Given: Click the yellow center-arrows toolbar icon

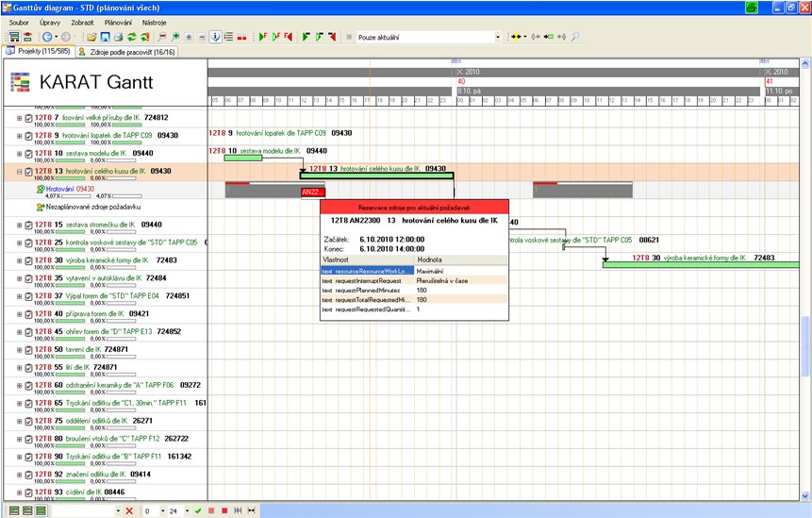Looking at the screenshot, I should (516, 37).
